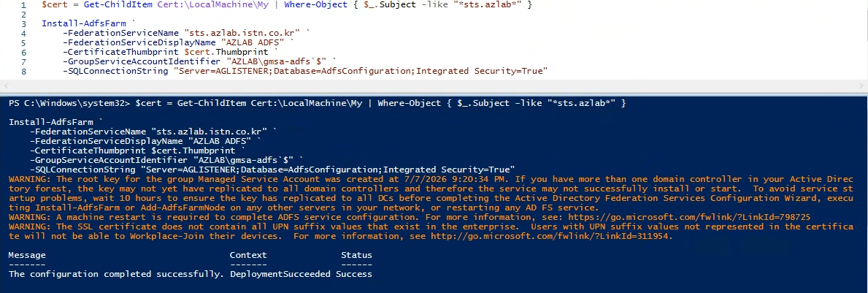This screenshot has width=868, height=293.
Task: Click the Status column header in output
Action: point(356,255)
